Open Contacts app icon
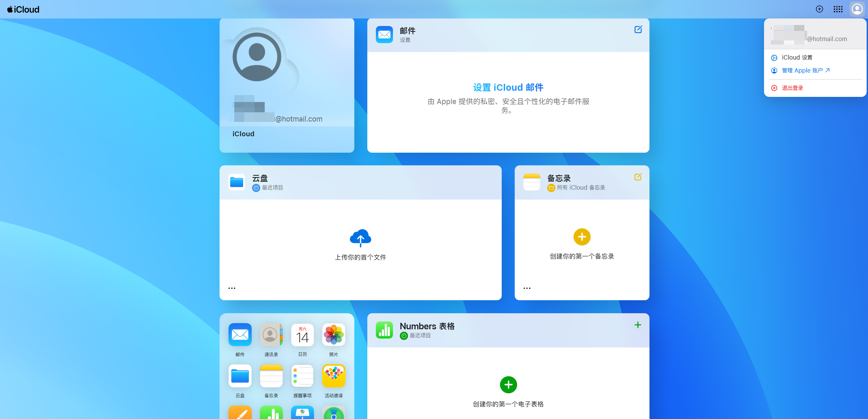 (x=271, y=335)
